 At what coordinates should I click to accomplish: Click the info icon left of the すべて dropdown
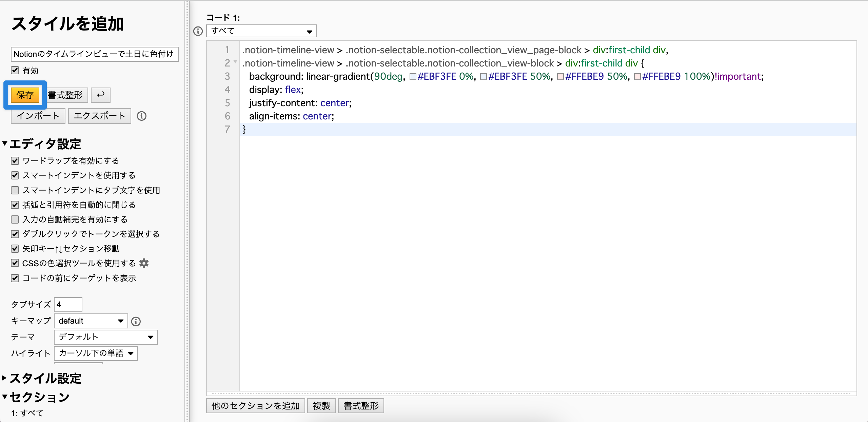(x=198, y=31)
